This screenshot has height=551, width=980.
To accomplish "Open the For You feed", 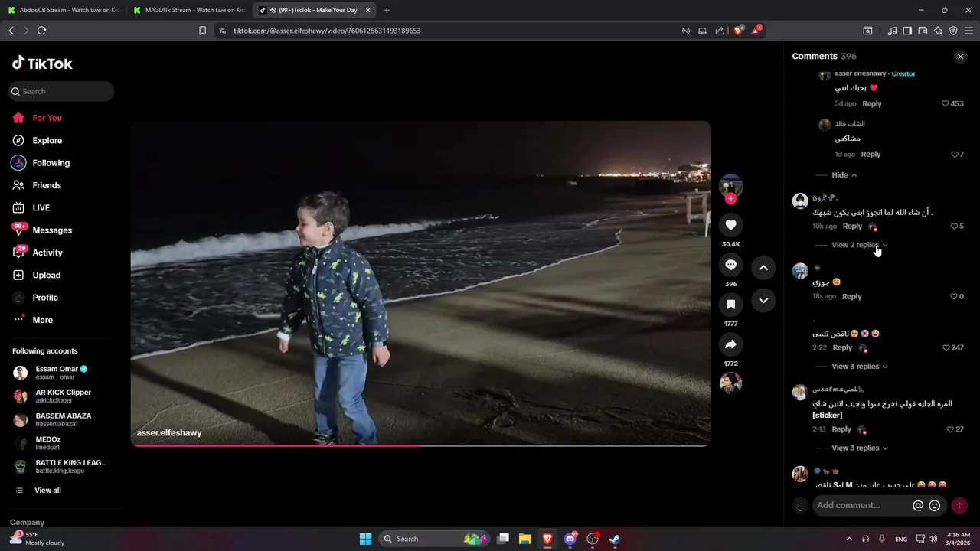I will (x=38, y=118).
